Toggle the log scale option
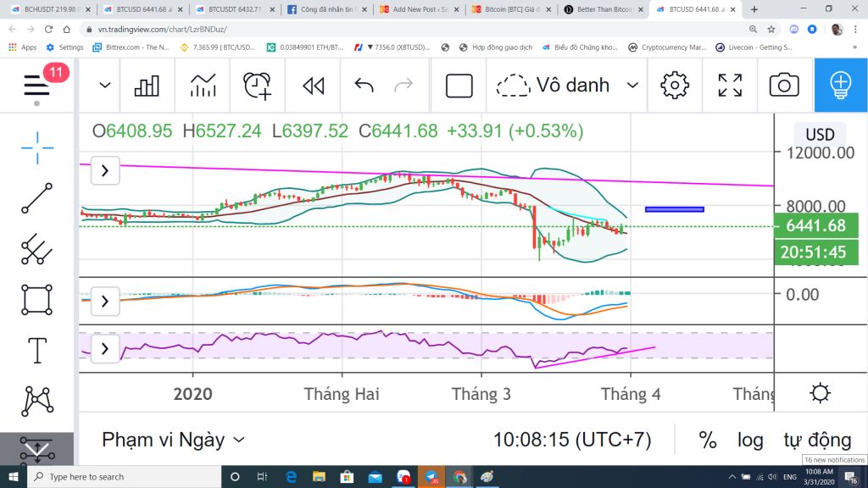 (x=750, y=440)
